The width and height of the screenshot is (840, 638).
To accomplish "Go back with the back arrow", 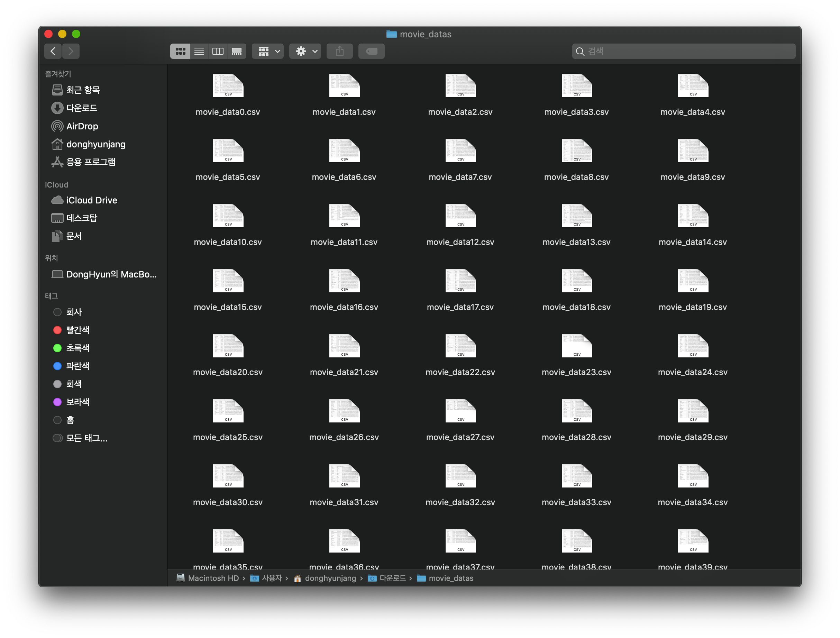I will [x=53, y=51].
